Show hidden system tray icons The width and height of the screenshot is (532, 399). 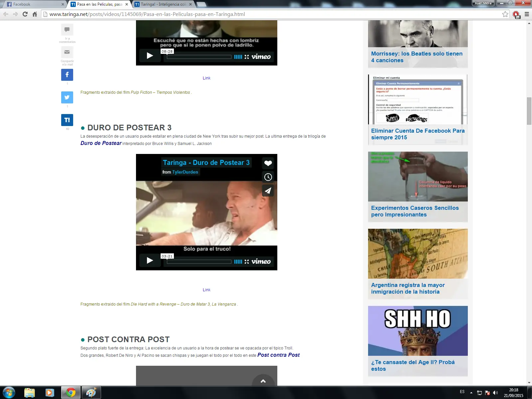(x=471, y=393)
